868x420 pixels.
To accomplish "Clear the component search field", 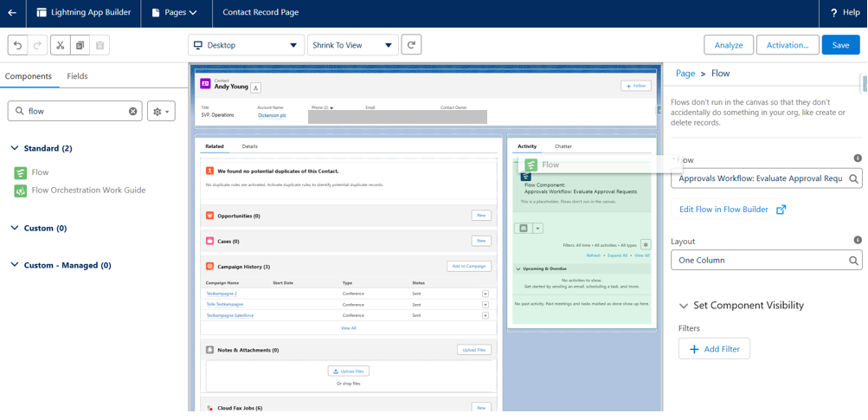I will tap(132, 111).
